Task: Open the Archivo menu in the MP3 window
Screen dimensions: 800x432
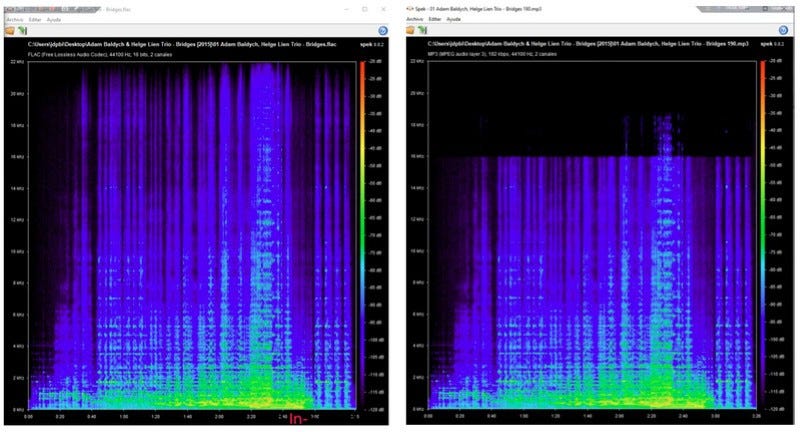Action: (415, 19)
